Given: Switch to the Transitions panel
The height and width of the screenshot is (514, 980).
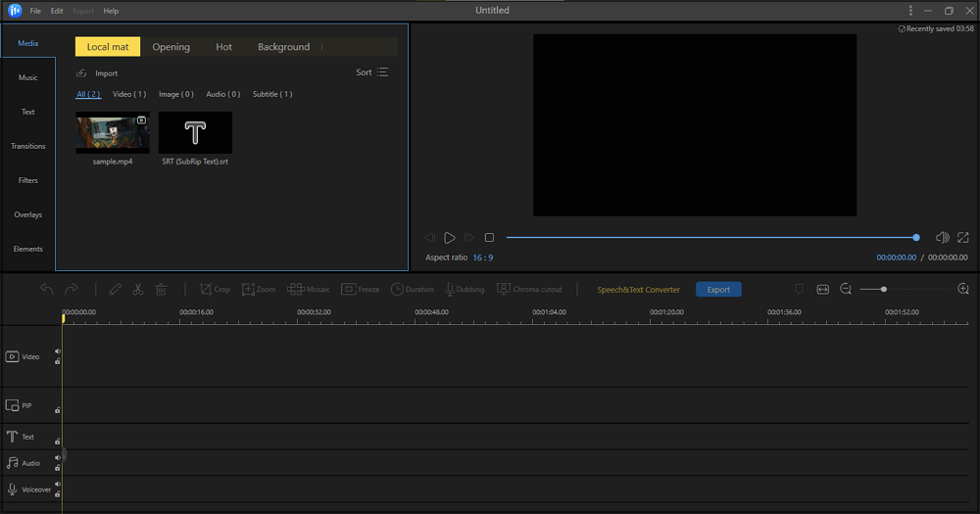Looking at the screenshot, I should tap(28, 146).
